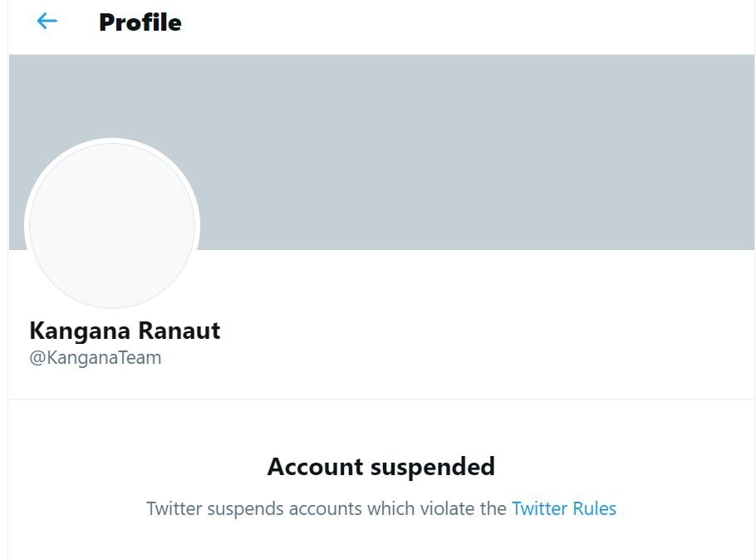Click the @KanganaTeam handle
Screen dimensions: 756x559
point(96,358)
